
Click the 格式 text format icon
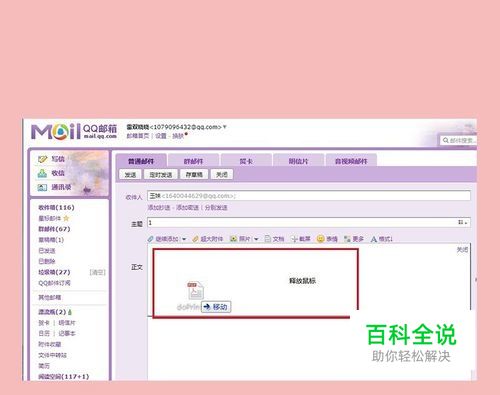point(374,239)
